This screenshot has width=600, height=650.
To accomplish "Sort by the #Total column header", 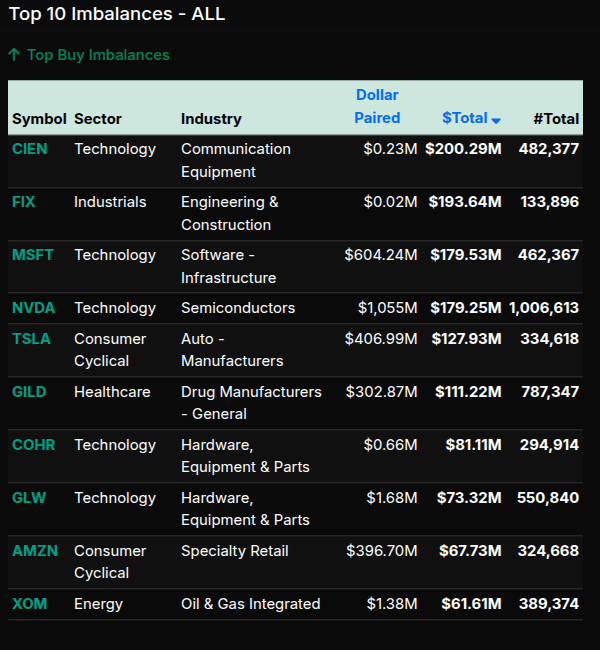I will [556, 118].
